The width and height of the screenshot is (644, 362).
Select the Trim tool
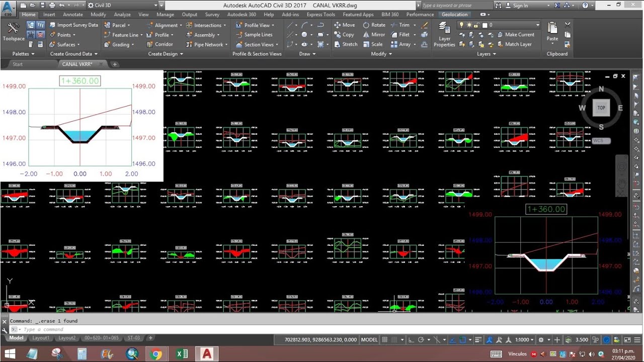point(400,25)
